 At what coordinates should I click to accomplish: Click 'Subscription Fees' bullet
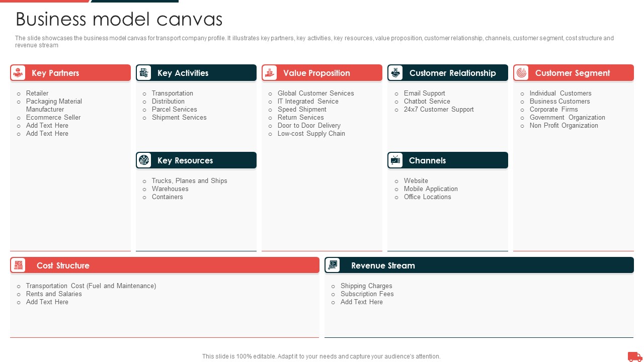click(367, 294)
